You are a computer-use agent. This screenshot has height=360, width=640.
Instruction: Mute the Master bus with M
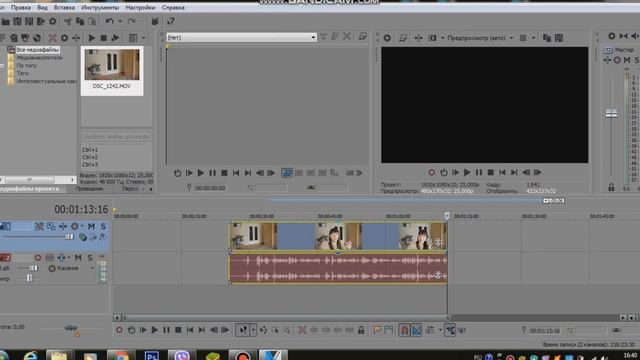[627, 60]
